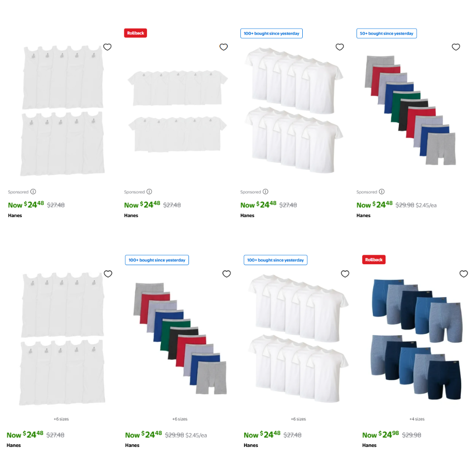Open blue and navy boxer briefs image

click(x=417, y=339)
